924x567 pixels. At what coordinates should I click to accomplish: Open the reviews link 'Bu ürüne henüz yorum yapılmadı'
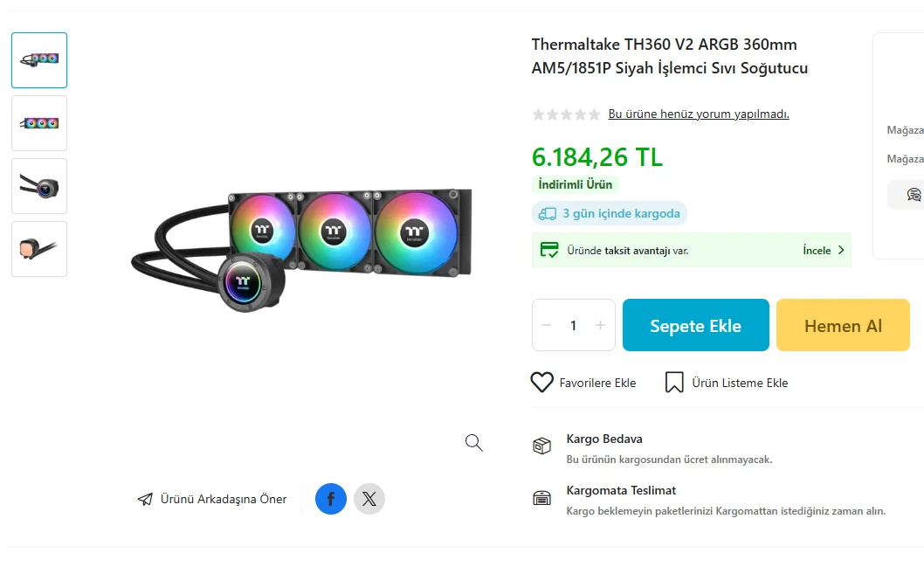(x=699, y=114)
